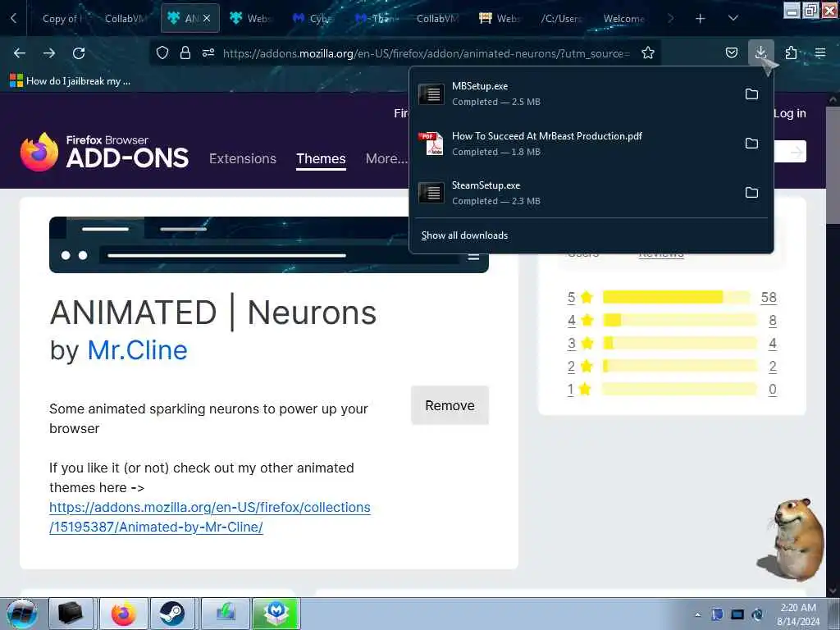Image resolution: width=840 pixels, height=630 pixels.
Task: Open Firefox from the taskbar
Action: pyautogui.click(x=123, y=614)
